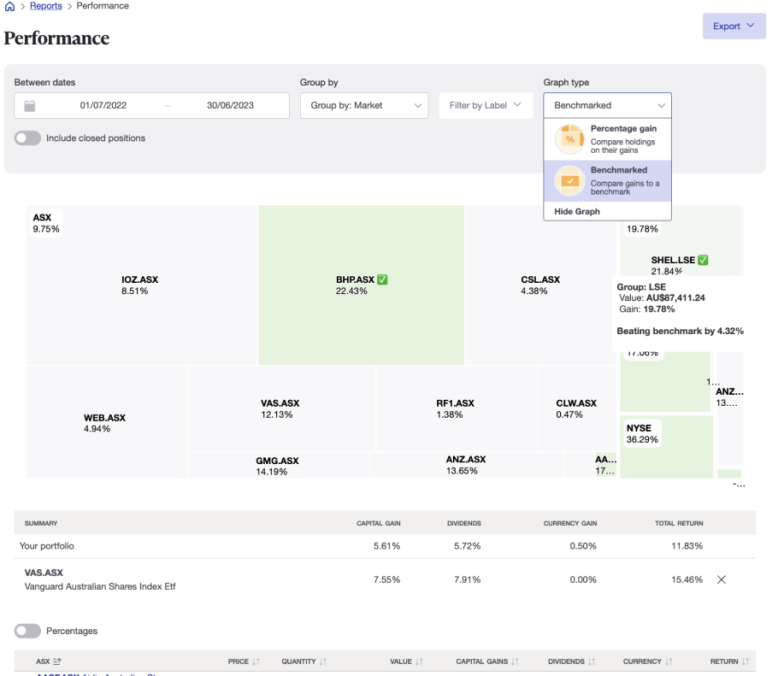Sort by VALUE column arrows
The image size is (784, 676).
[419, 661]
